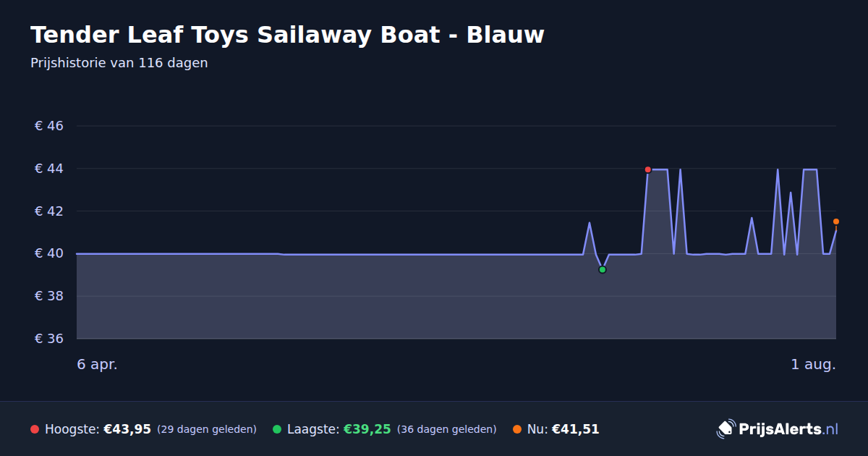Viewport: 868px width, 456px height.
Task: Click the PrijsAlerts tag logo icon
Action: pos(726,428)
